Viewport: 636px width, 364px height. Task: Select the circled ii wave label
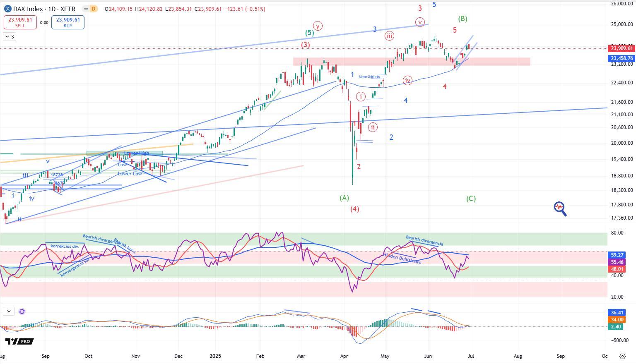click(x=373, y=127)
